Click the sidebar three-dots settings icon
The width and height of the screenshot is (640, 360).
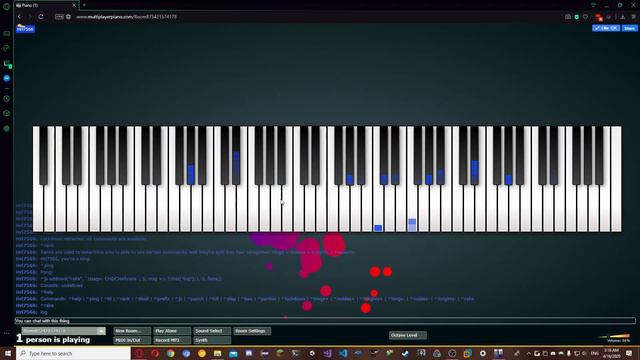(x=7, y=333)
